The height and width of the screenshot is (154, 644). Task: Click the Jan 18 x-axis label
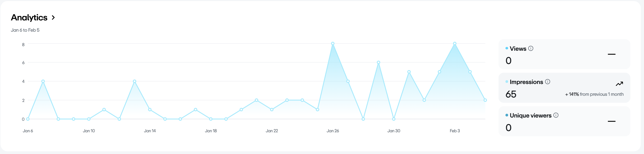pyautogui.click(x=211, y=131)
